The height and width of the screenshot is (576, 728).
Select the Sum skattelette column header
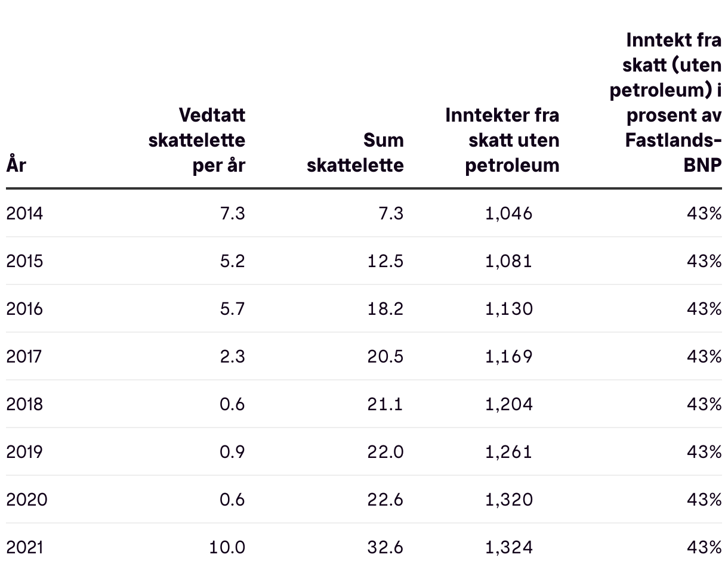(356, 153)
